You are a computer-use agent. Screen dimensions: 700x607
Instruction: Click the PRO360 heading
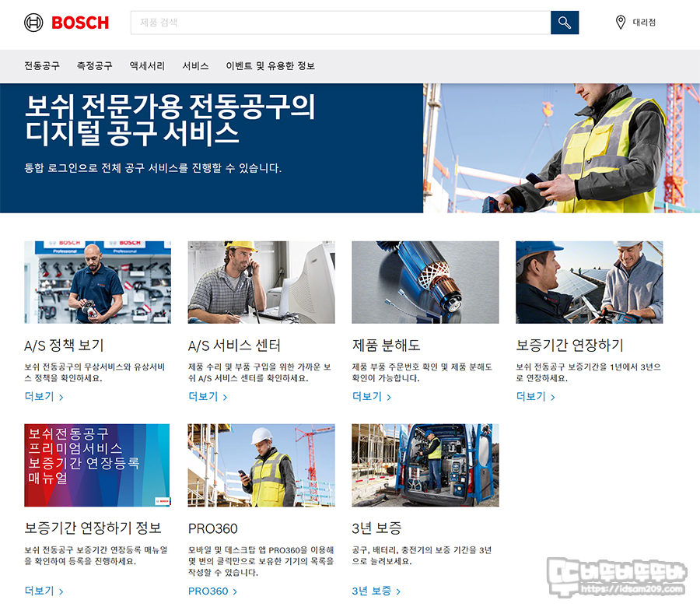212,528
